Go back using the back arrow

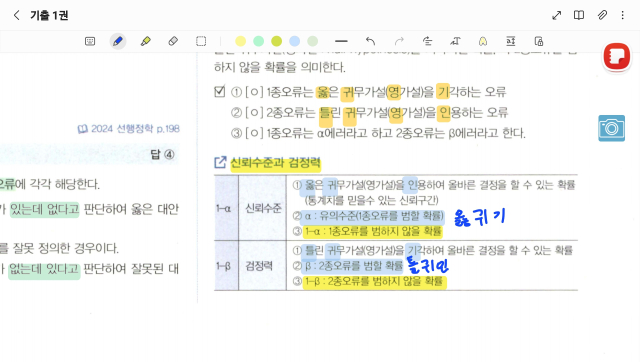pos(16,16)
